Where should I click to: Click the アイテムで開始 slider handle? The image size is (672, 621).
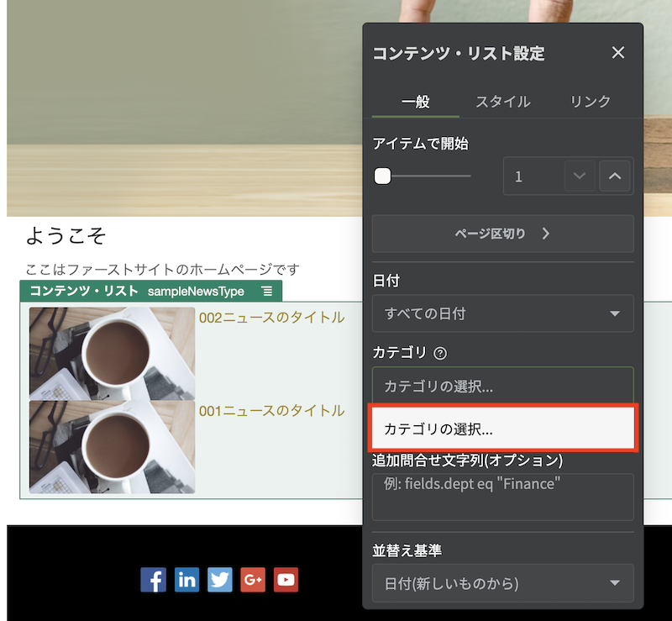coord(382,176)
